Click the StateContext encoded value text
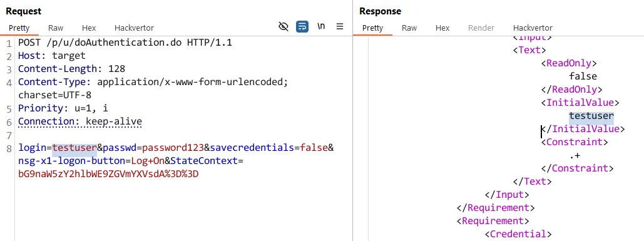The width and height of the screenshot is (644, 241). tap(108, 173)
